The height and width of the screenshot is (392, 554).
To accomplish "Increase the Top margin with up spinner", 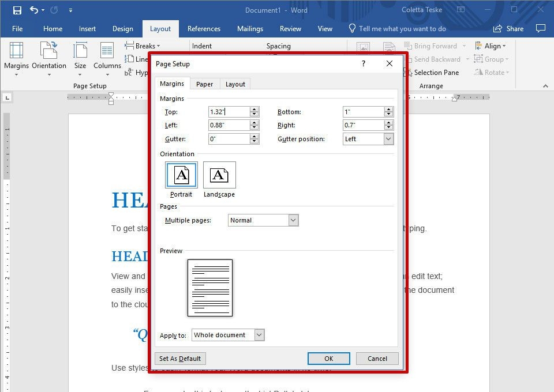I will tap(254, 110).
